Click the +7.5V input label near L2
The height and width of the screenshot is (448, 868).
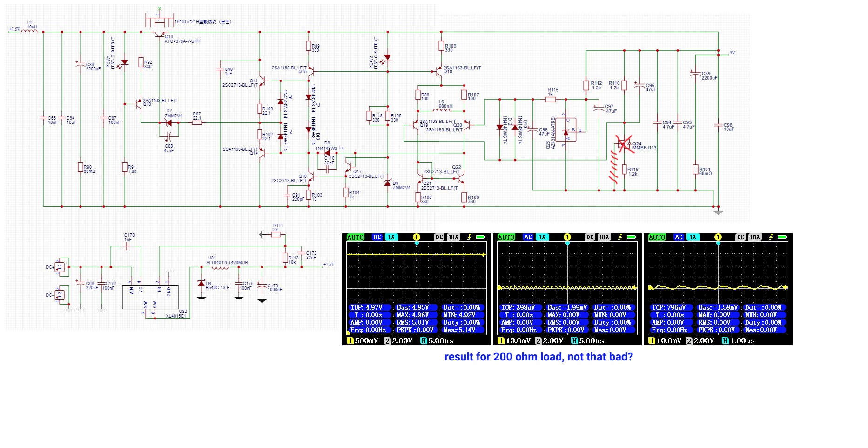pos(15,29)
